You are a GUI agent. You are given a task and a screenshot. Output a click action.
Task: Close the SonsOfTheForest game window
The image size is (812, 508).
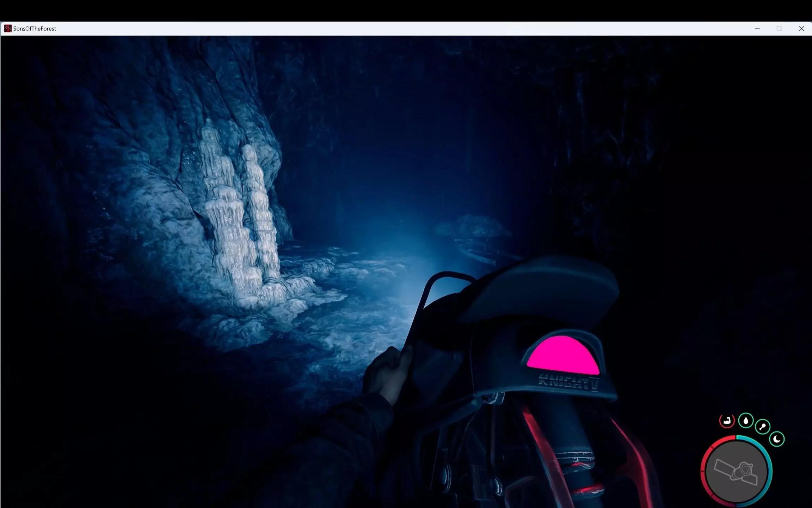[801, 29]
